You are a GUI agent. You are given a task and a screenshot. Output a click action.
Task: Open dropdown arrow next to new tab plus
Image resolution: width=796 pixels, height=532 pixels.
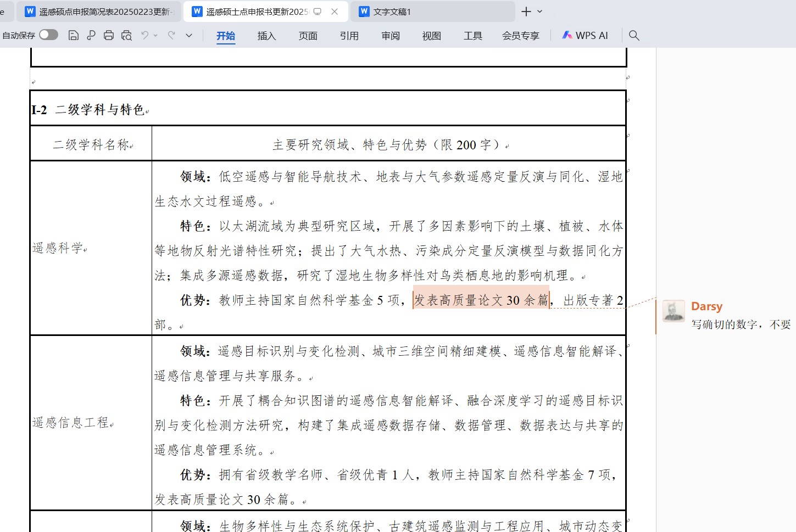(539, 12)
